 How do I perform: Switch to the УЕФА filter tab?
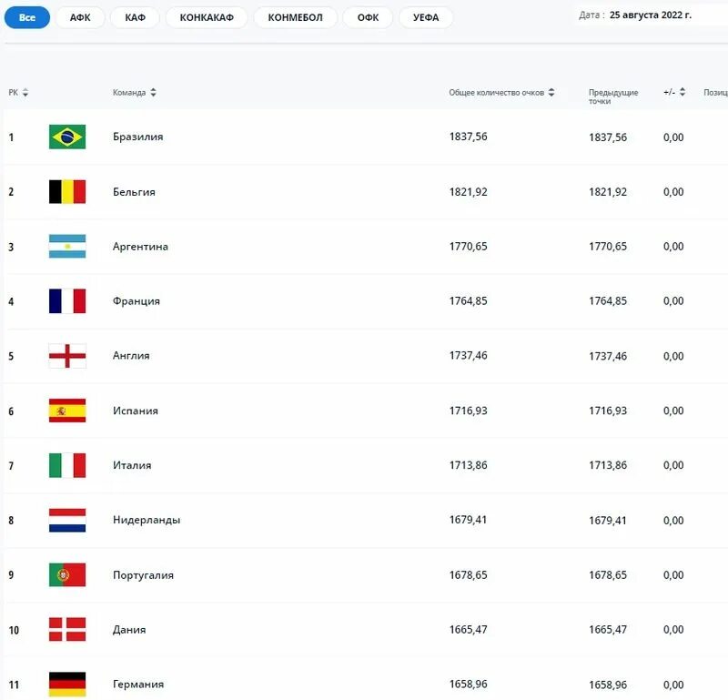(x=426, y=17)
